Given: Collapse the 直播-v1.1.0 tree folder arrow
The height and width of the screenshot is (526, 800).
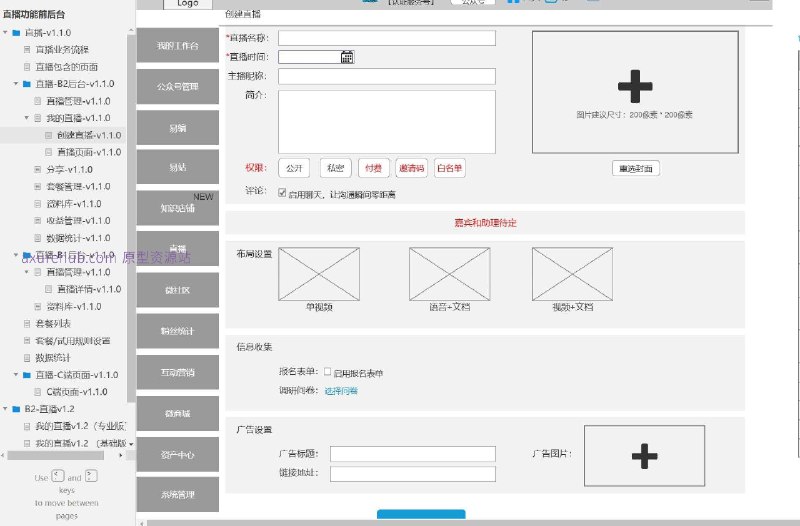Looking at the screenshot, I should click(6, 33).
